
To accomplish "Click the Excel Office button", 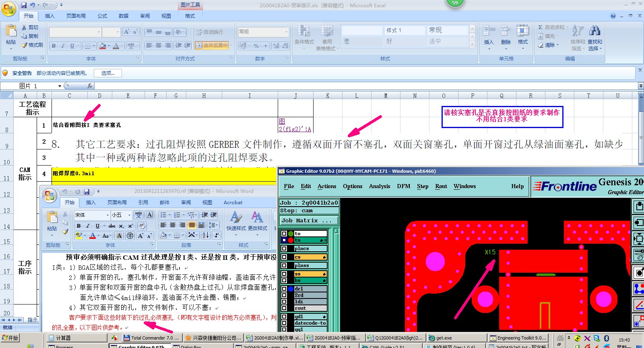I will pos(8,9).
